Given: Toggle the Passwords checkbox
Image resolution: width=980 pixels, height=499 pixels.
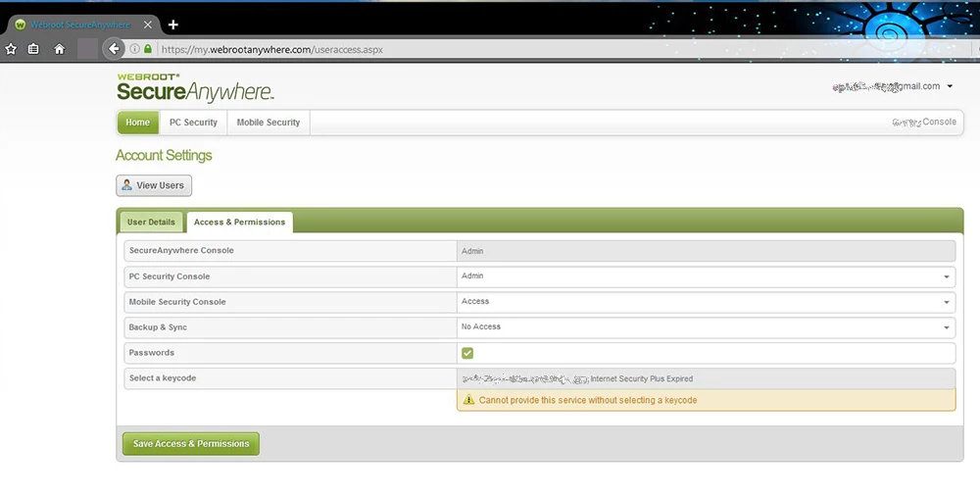Looking at the screenshot, I should coord(467,353).
